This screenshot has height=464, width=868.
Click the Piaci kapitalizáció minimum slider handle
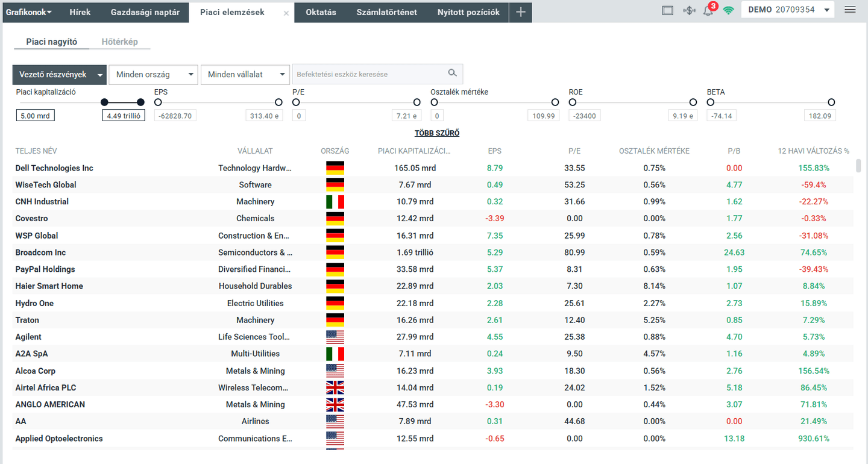[104, 102]
